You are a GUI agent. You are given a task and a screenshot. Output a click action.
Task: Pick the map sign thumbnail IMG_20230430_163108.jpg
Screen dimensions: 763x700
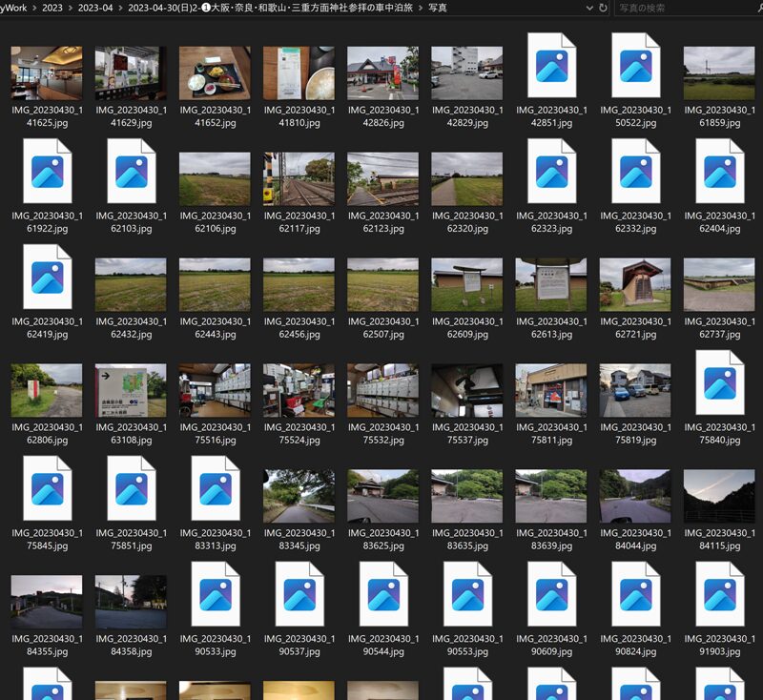(x=131, y=390)
